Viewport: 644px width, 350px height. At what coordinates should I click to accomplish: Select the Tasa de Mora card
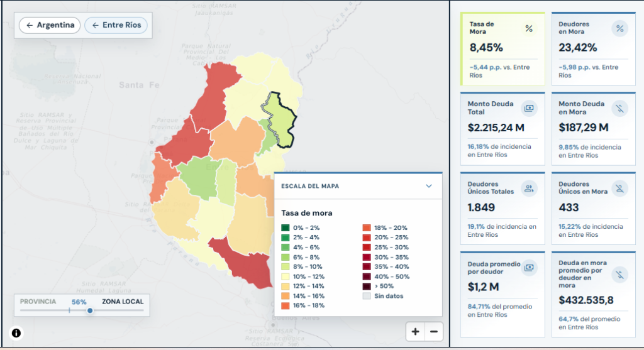pyautogui.click(x=502, y=49)
